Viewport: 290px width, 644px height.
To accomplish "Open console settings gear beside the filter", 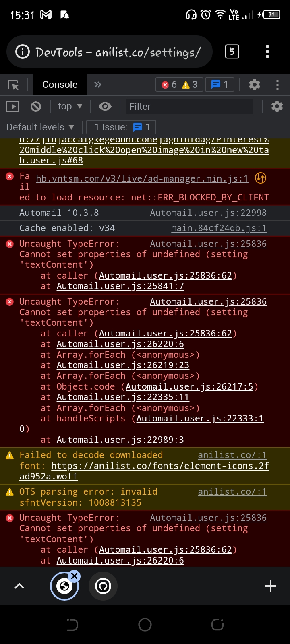I will [x=276, y=106].
